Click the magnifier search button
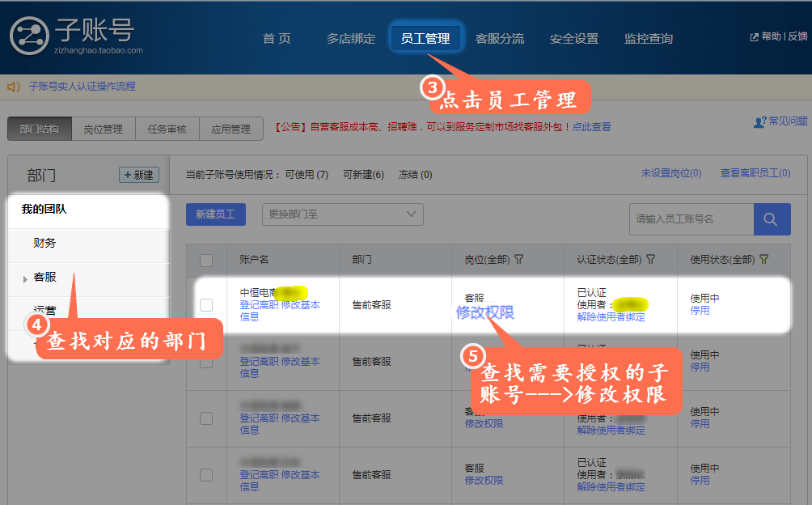The height and width of the screenshot is (505, 812). 772,219
